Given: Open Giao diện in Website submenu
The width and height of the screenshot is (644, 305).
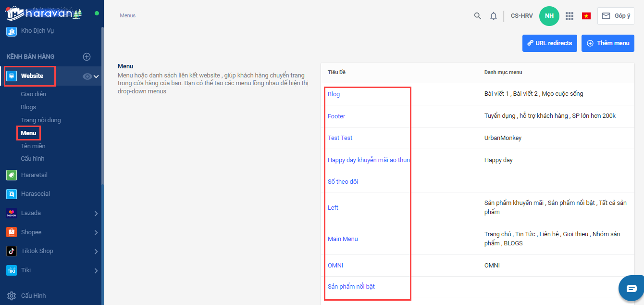Looking at the screenshot, I should (34, 94).
